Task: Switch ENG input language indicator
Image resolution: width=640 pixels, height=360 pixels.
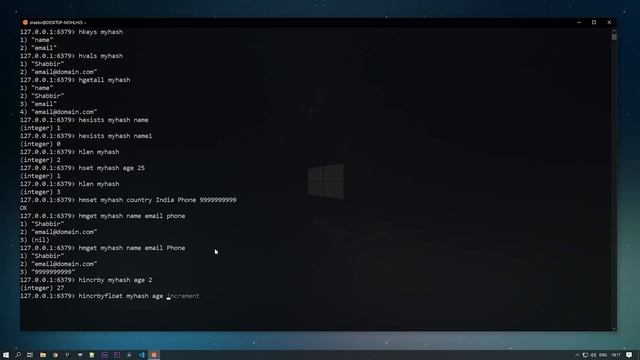Action: point(603,355)
